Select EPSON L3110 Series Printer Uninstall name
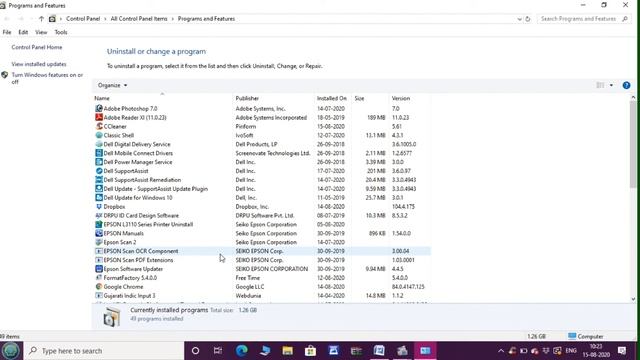This screenshot has height=360, width=640. 148,224
